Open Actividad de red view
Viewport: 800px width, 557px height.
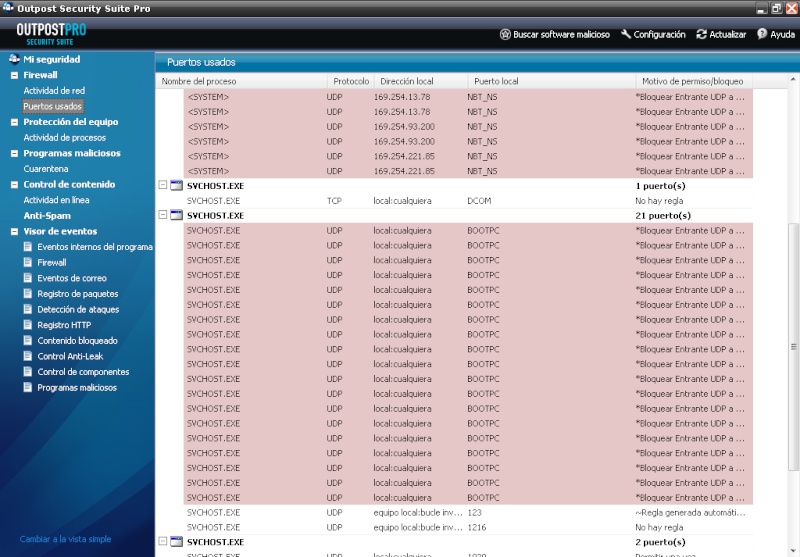54,90
